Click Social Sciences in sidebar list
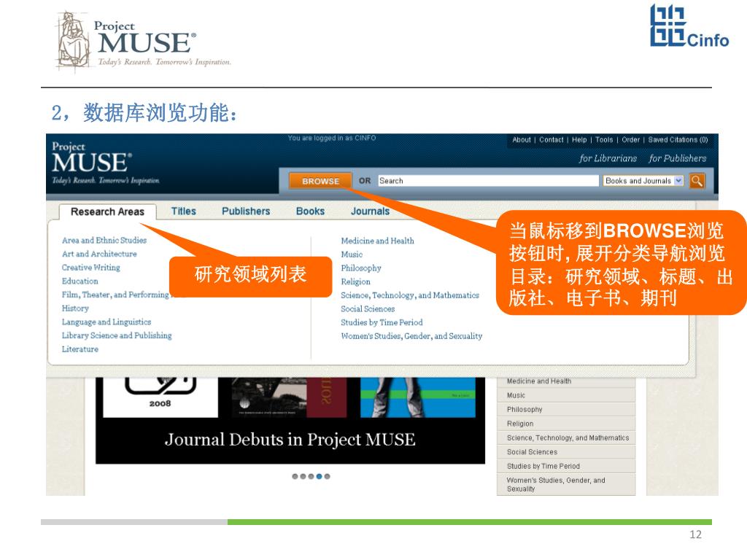Image resolution: width=747 pixels, height=560 pixels. pos(566,452)
